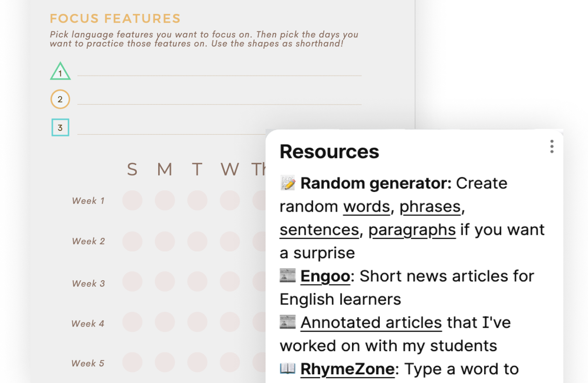
Task: Open the random sentences link
Action: [319, 230]
